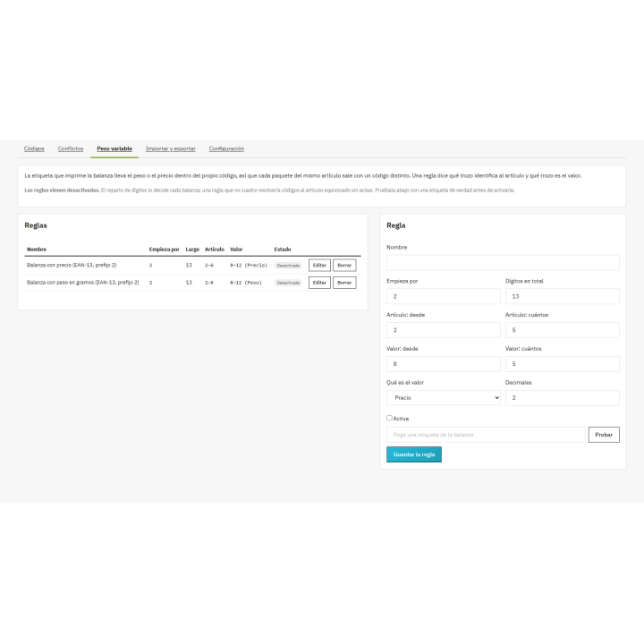
Task: Save with Guardar la regla button
Action: tap(414, 454)
